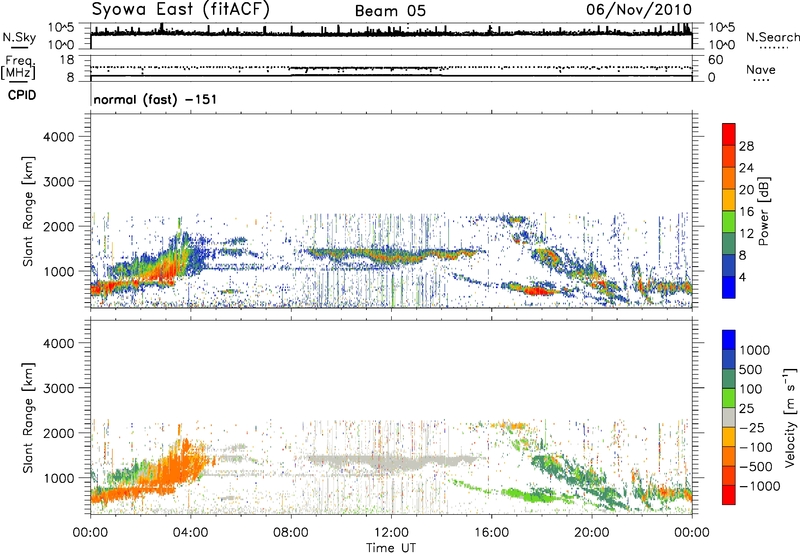The width and height of the screenshot is (800, 554).
Task: Click the 'Nave' legend label
Action: tap(761, 70)
